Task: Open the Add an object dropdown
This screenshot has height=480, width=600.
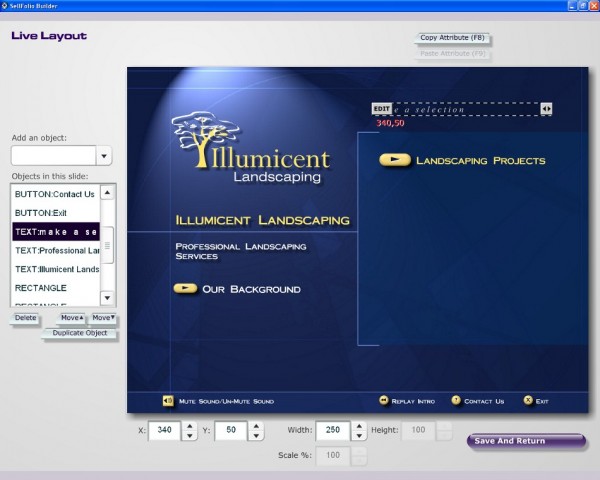Action: coord(104,156)
